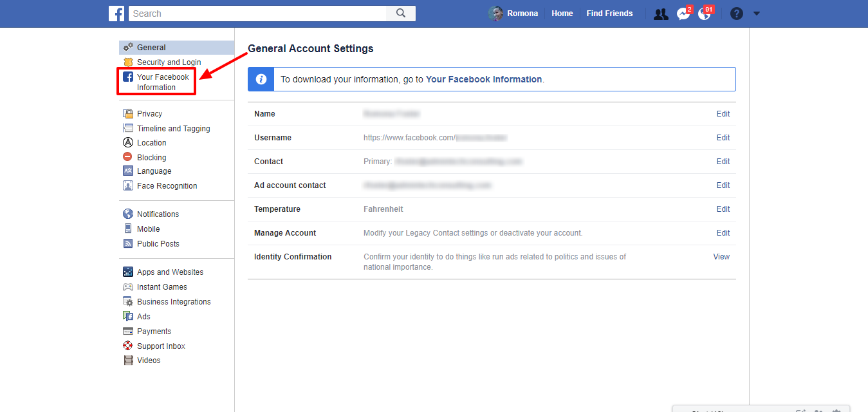
Task: Open the Messenger icon in top bar
Action: pyautogui.click(x=683, y=14)
